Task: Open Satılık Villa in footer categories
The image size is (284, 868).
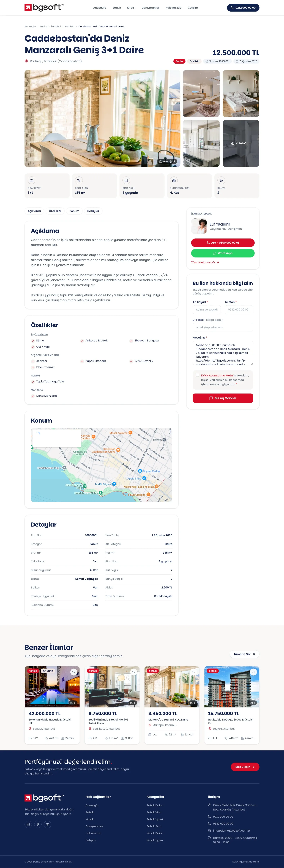Action: click(154, 812)
